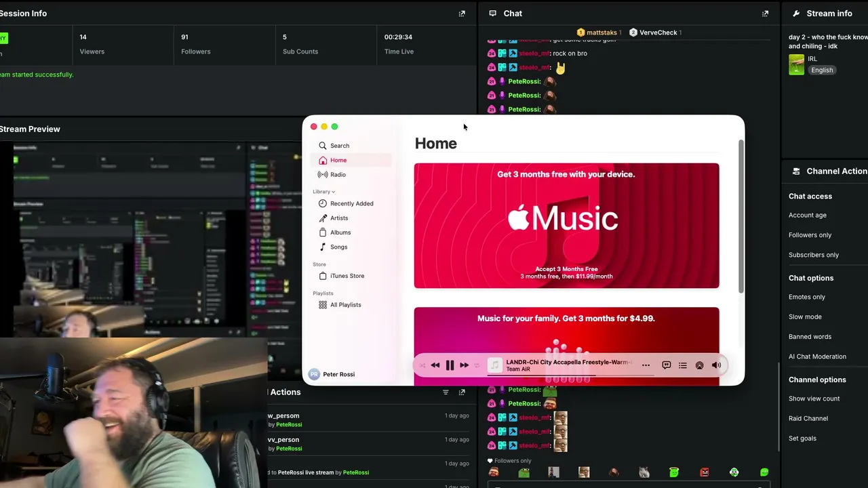Open Set goals channel option
The image size is (868, 488).
tap(802, 439)
